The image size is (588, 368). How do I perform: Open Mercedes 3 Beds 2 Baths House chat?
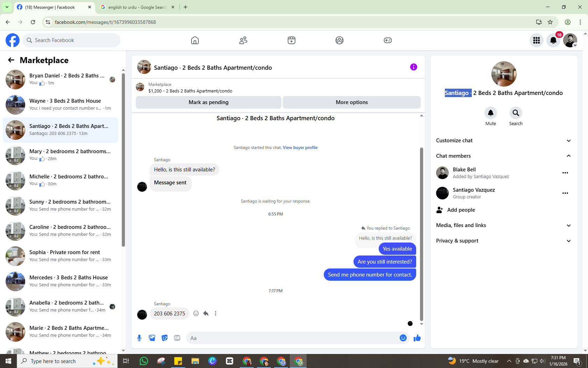pyautogui.click(x=61, y=281)
